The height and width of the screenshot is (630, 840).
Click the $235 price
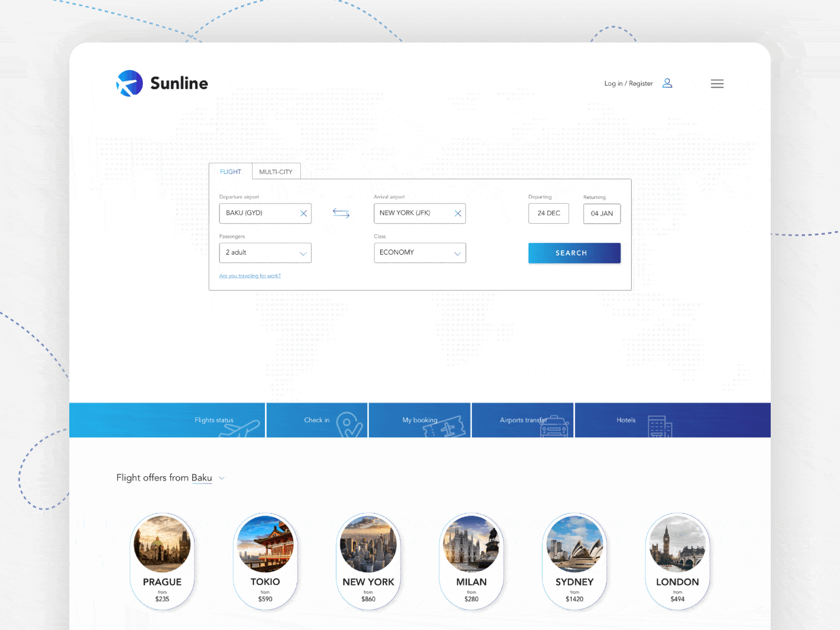click(x=162, y=599)
